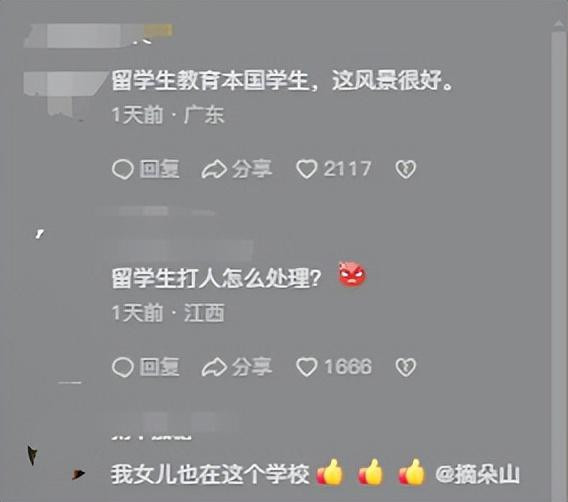Click share arrow icon on Guangdong comment
Screen dimensions: 568x502
pyautogui.click(x=214, y=170)
